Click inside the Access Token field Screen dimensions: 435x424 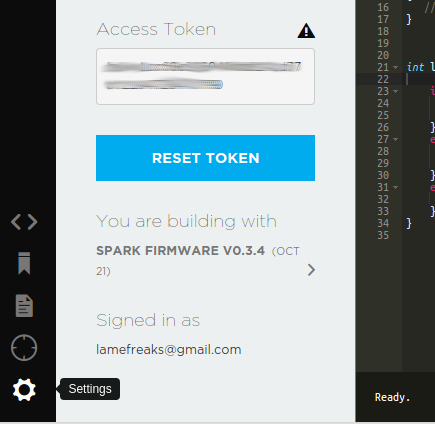205,76
